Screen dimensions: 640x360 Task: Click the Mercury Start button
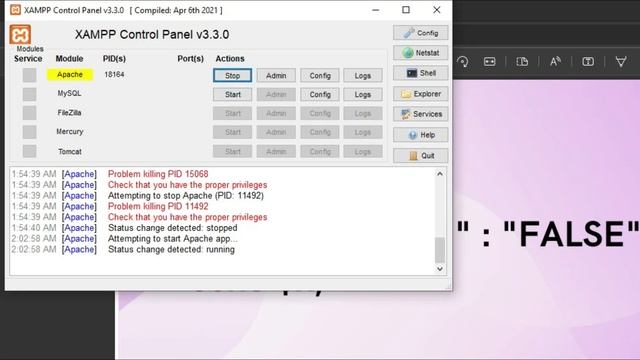coord(232,132)
